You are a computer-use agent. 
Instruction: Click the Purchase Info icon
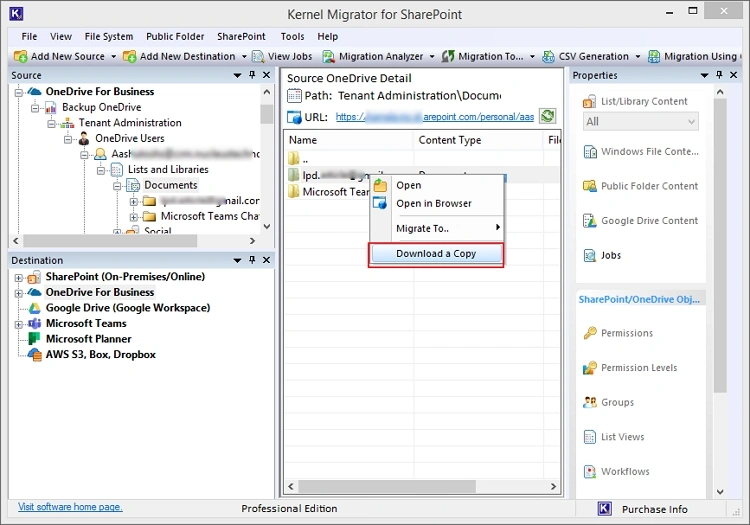605,509
